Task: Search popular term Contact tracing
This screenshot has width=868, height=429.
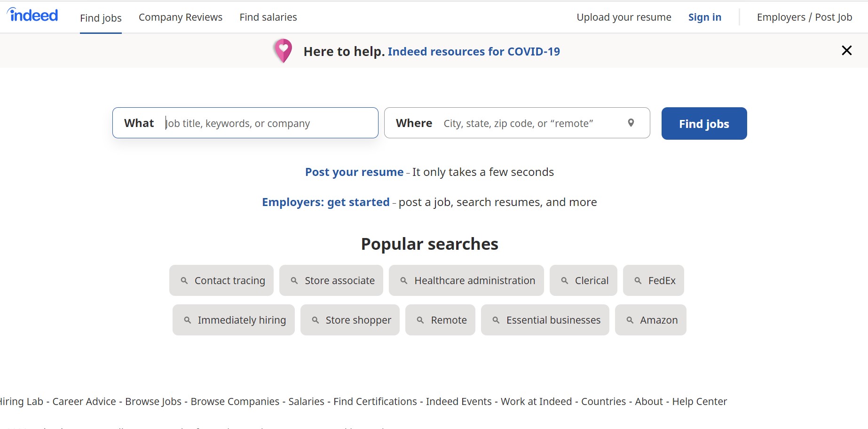Action: (x=221, y=280)
